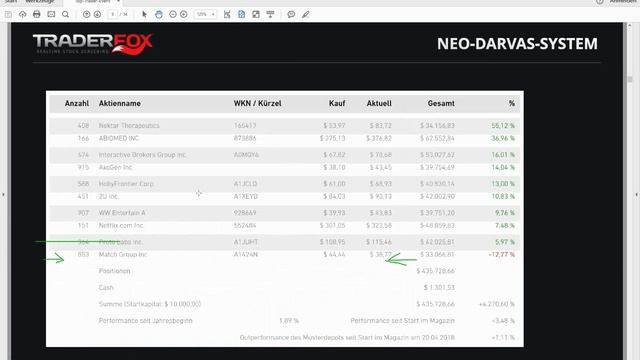This screenshot has width=640, height=360.
Task: Click the '-12,77 %' loss value
Action: pos(502,254)
